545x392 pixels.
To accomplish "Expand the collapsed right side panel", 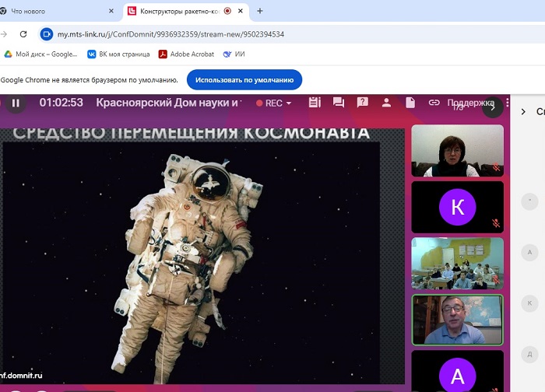I will click(x=523, y=112).
